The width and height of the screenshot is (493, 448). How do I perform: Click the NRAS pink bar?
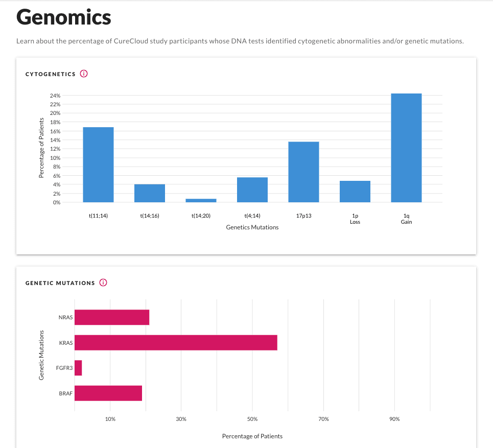112,317
